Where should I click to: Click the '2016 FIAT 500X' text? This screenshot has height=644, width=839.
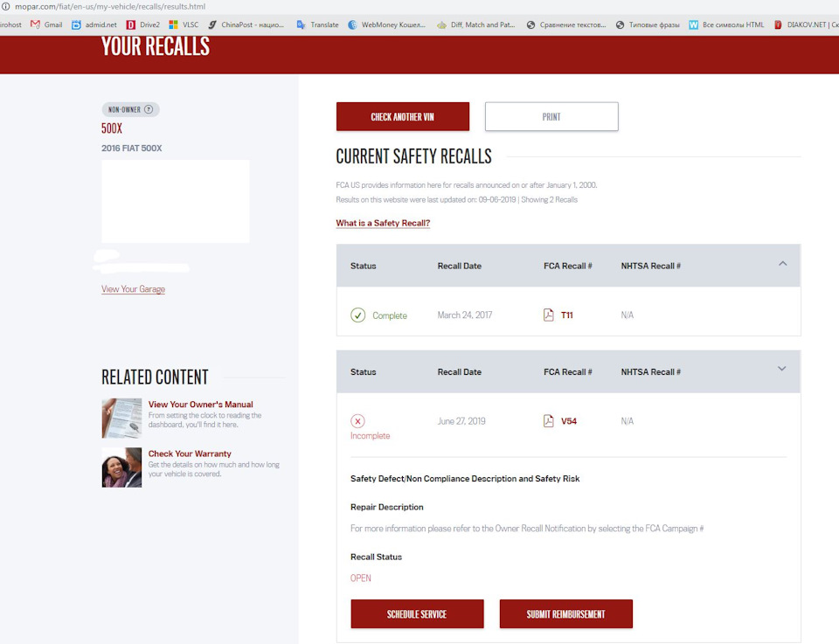132,149
